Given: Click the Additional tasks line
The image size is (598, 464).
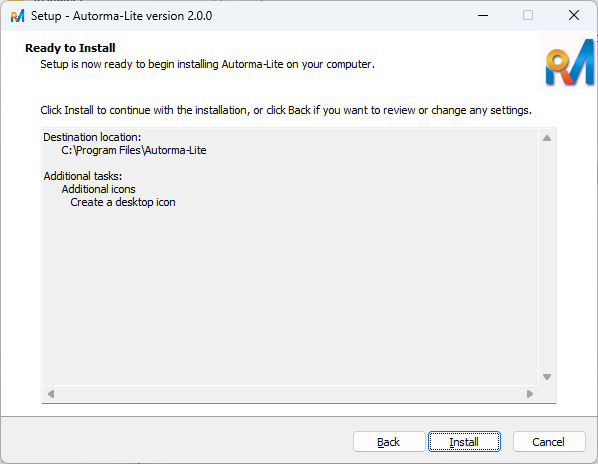Looking at the screenshot, I should [x=83, y=176].
